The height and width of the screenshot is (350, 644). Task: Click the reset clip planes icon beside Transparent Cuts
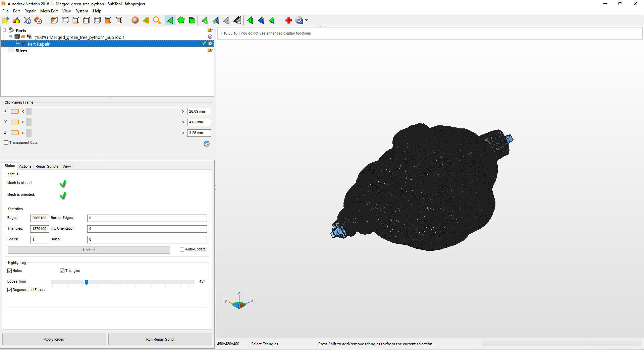coord(207,143)
